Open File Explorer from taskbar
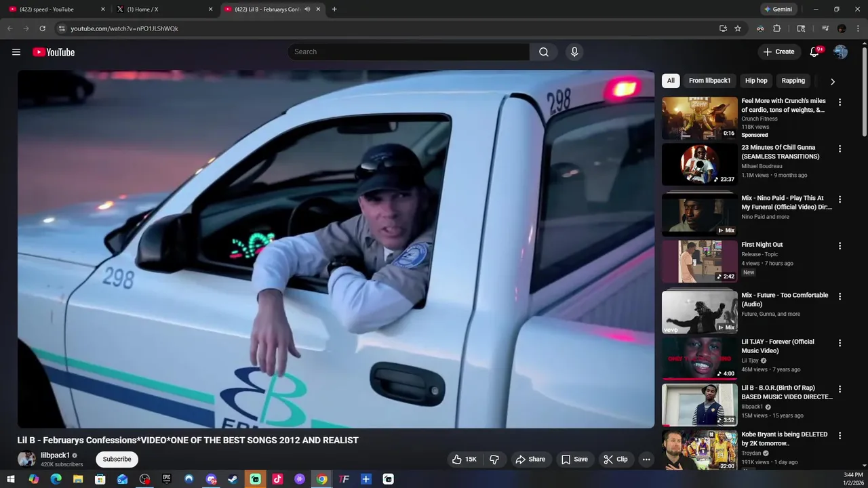Image resolution: width=868 pixels, height=488 pixels. [x=78, y=479]
